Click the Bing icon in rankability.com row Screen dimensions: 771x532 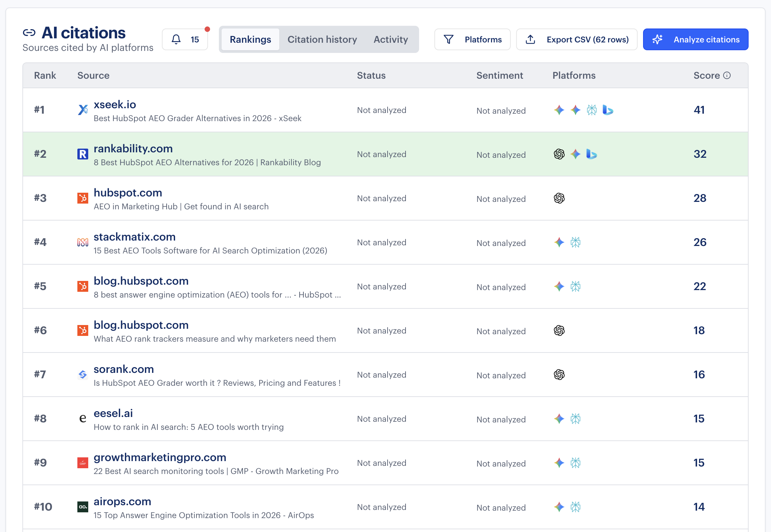591,154
